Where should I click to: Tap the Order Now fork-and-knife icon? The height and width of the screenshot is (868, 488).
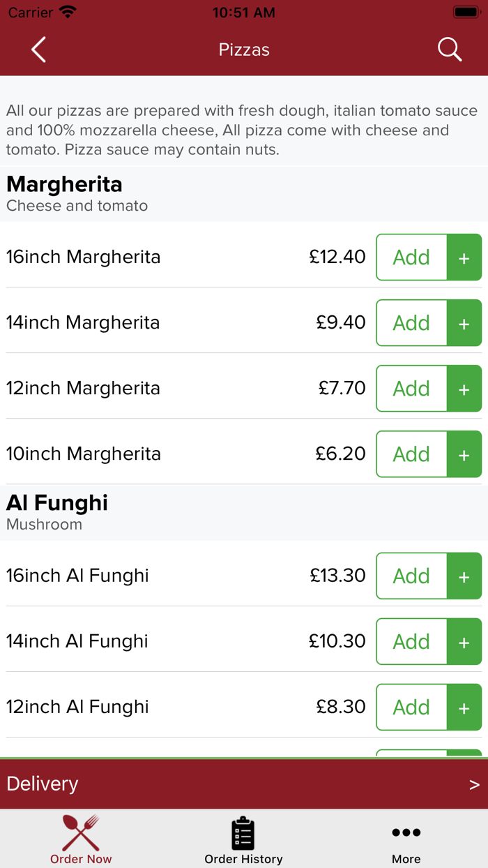click(81, 832)
